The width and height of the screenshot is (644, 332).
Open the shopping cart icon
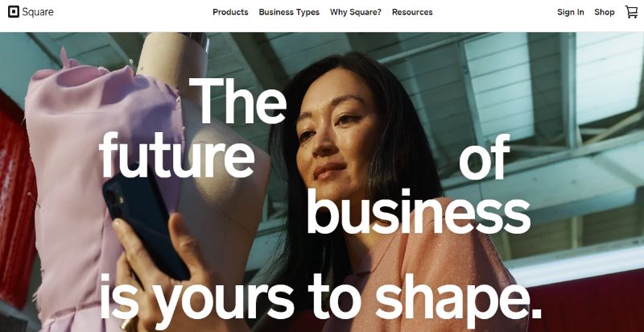631,12
